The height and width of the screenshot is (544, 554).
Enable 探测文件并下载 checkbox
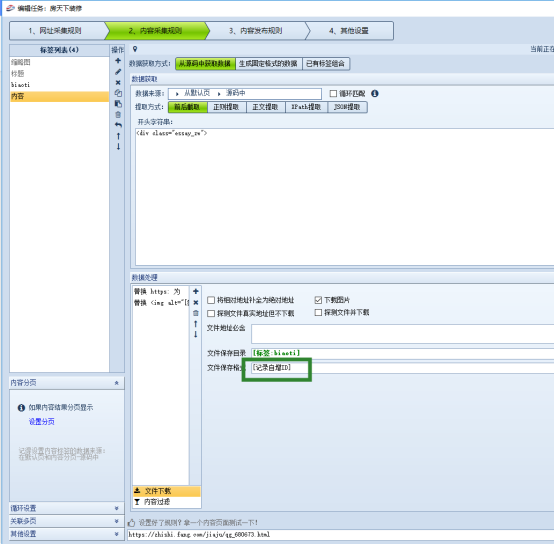(318, 312)
